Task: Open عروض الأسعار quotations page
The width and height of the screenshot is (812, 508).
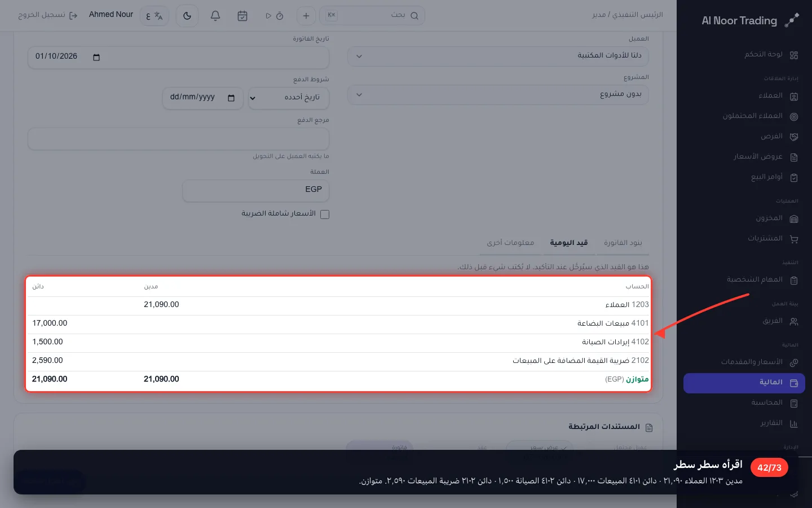Action: coord(744,157)
